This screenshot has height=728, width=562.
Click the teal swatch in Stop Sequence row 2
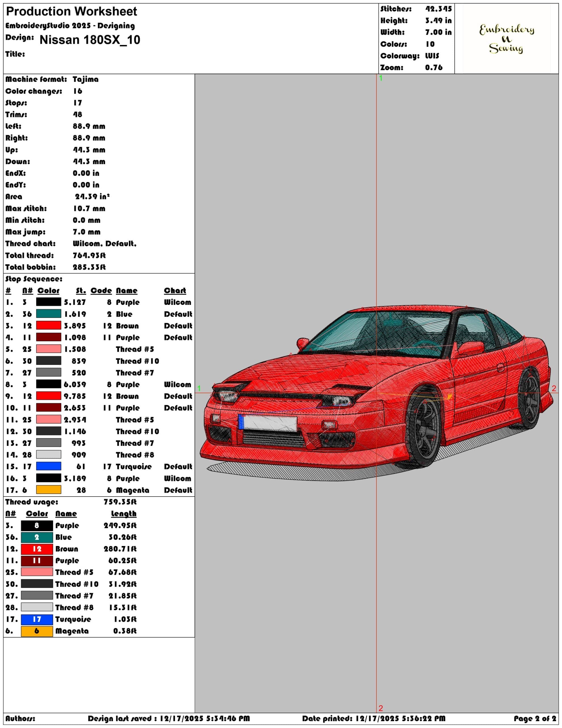(x=49, y=314)
